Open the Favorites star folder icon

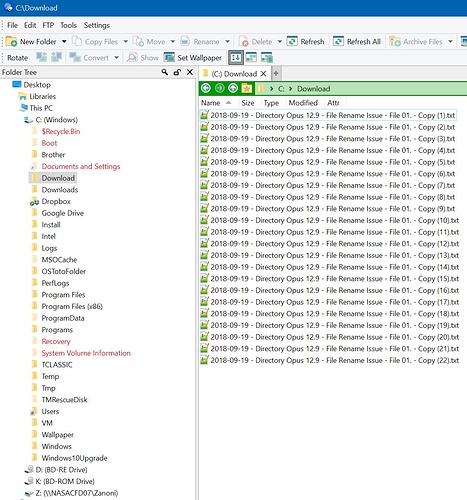(247, 88)
